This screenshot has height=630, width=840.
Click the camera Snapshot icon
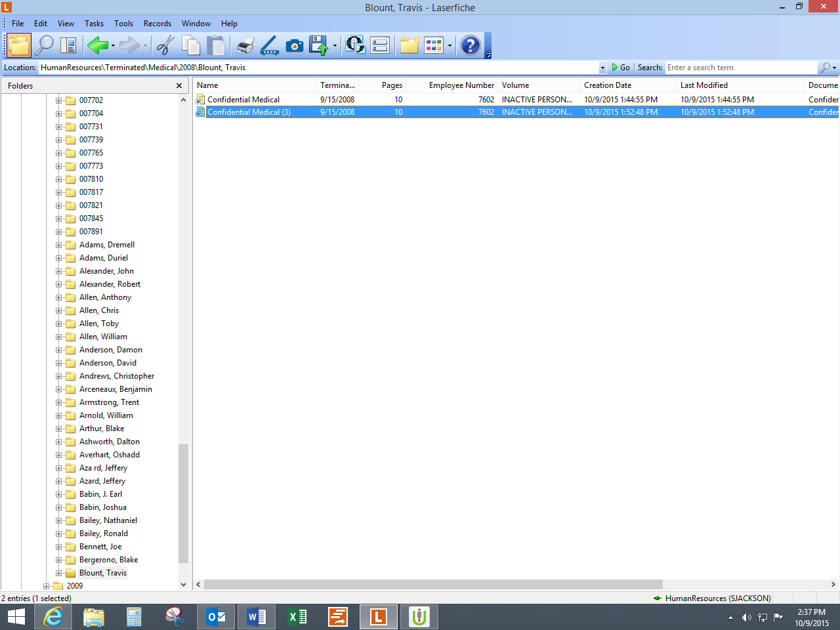coord(295,45)
